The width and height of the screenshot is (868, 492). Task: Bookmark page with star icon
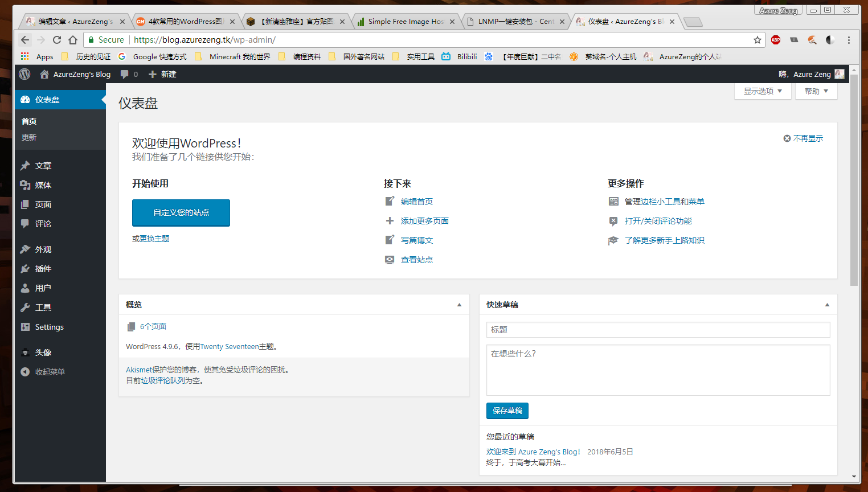click(x=757, y=40)
